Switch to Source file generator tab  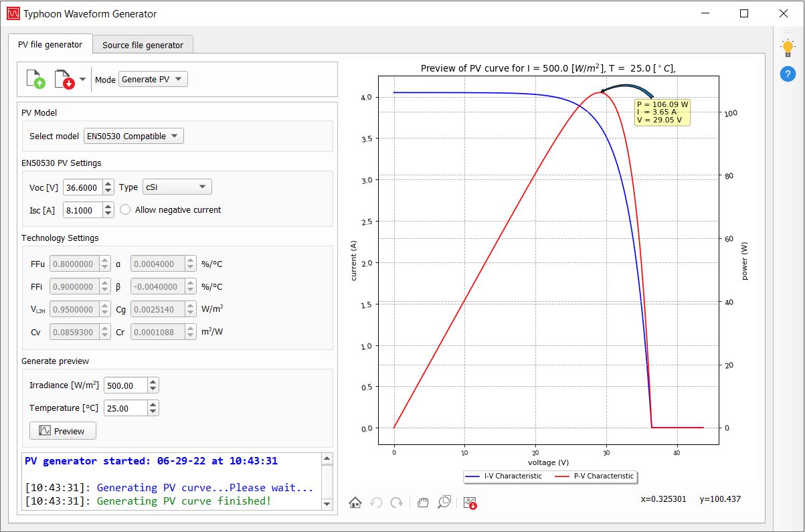click(x=143, y=45)
